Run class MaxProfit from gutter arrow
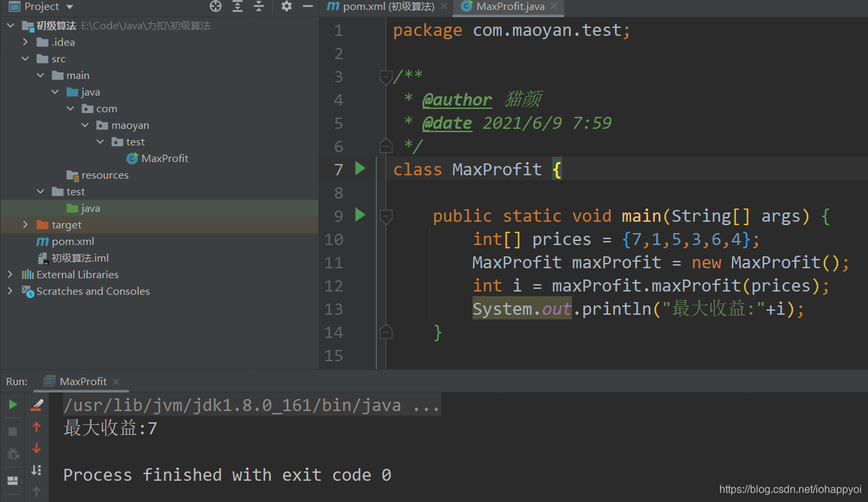 360,169
